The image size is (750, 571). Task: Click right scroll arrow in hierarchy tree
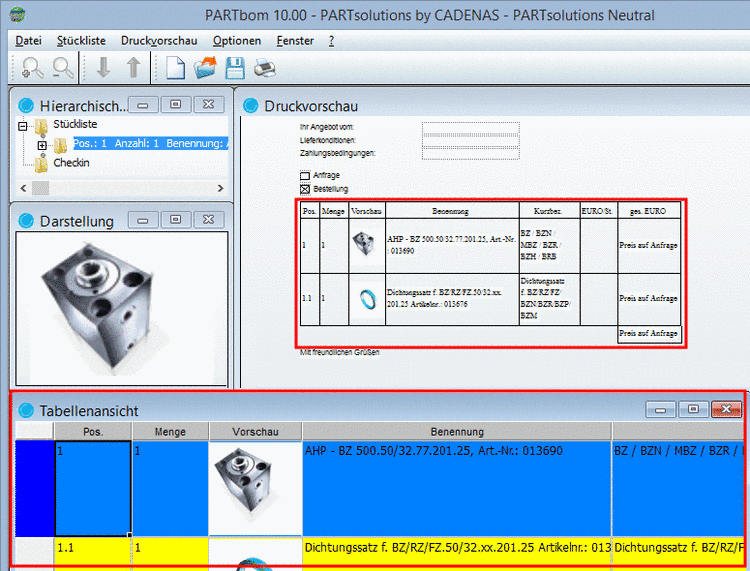pyautogui.click(x=221, y=188)
